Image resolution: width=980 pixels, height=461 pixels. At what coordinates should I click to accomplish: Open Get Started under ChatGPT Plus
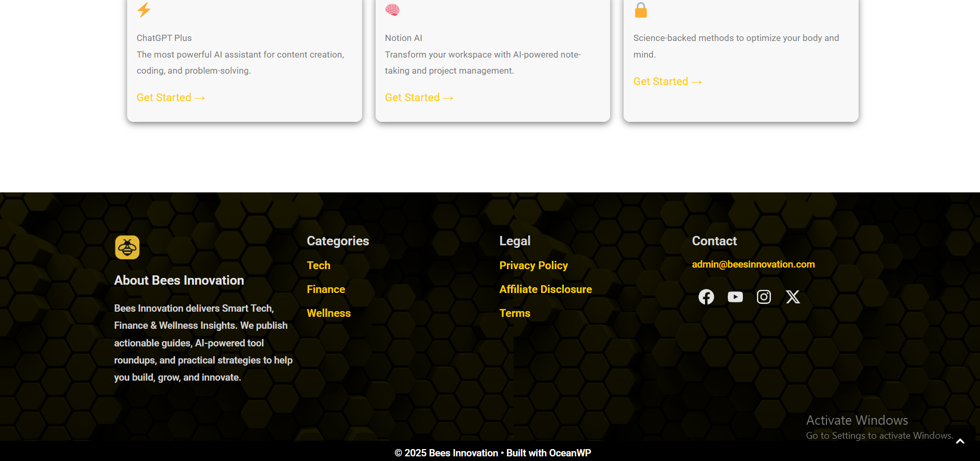171,97
